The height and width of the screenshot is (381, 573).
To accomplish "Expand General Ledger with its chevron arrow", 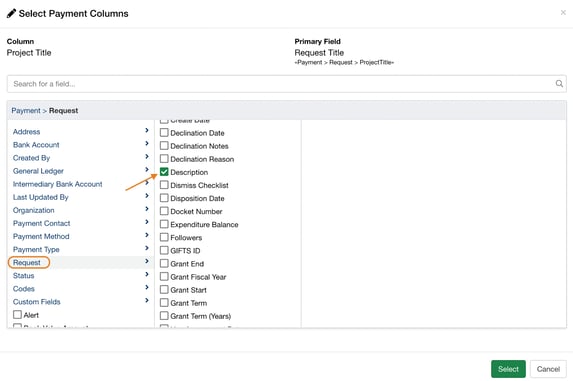I will click(x=147, y=170).
